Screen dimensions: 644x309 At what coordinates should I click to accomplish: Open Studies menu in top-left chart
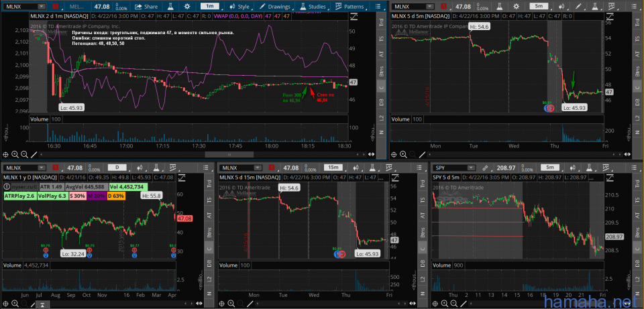coord(313,7)
